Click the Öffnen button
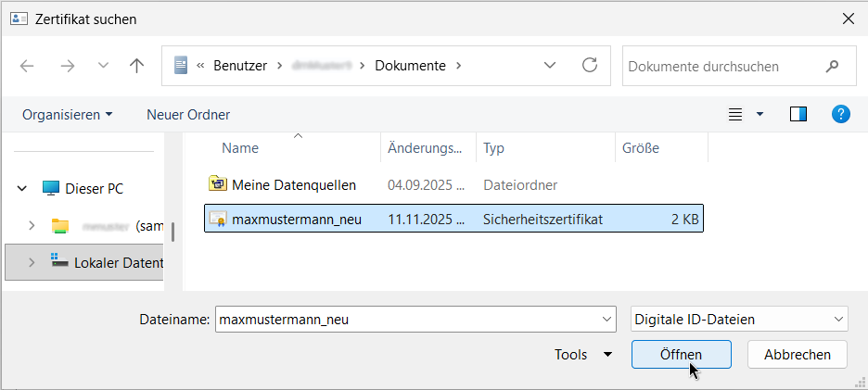 point(681,354)
